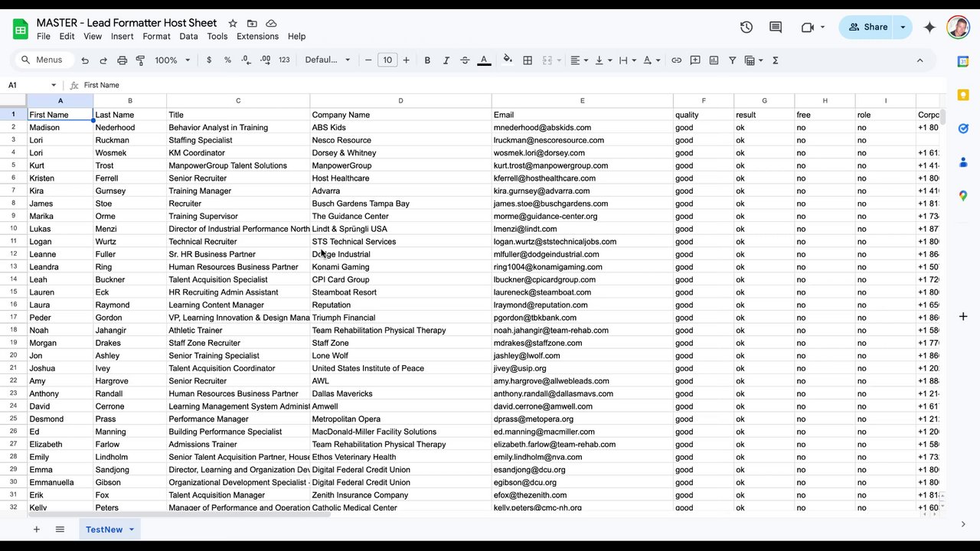Open Keep notes in side panel

(963, 95)
